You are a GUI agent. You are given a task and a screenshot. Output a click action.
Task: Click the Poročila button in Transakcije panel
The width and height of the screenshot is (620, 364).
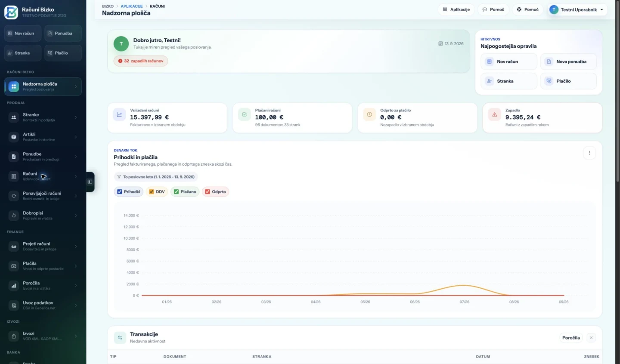(571, 338)
